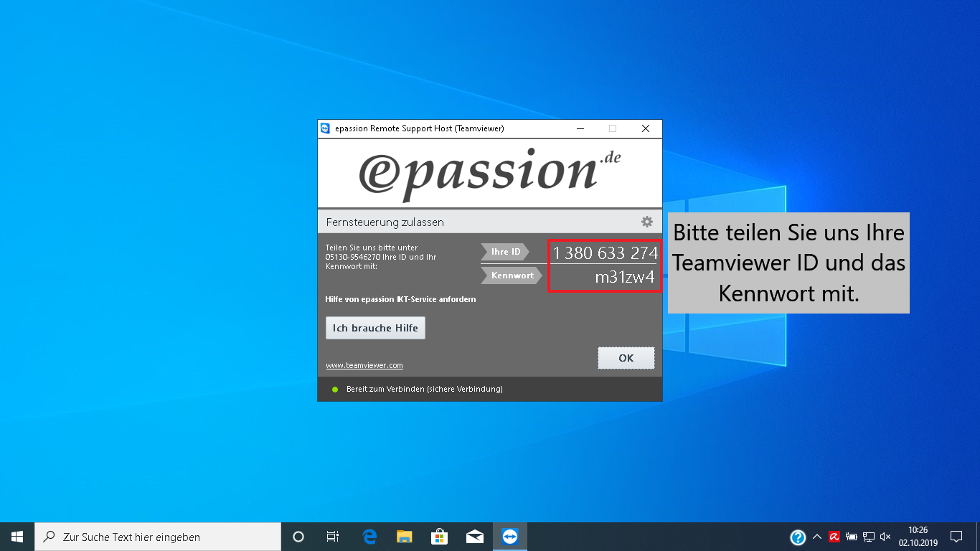The width and height of the screenshot is (980, 551).
Task: Open File Explorer from taskbar
Action: 405,537
